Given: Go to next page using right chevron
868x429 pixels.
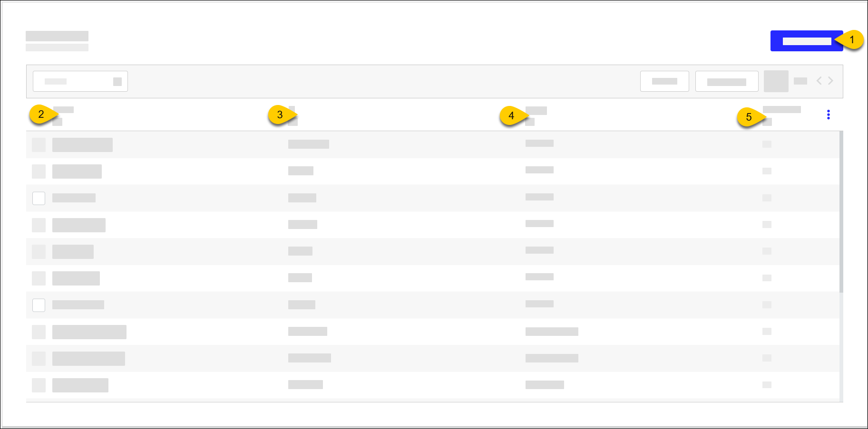Looking at the screenshot, I should 831,81.
